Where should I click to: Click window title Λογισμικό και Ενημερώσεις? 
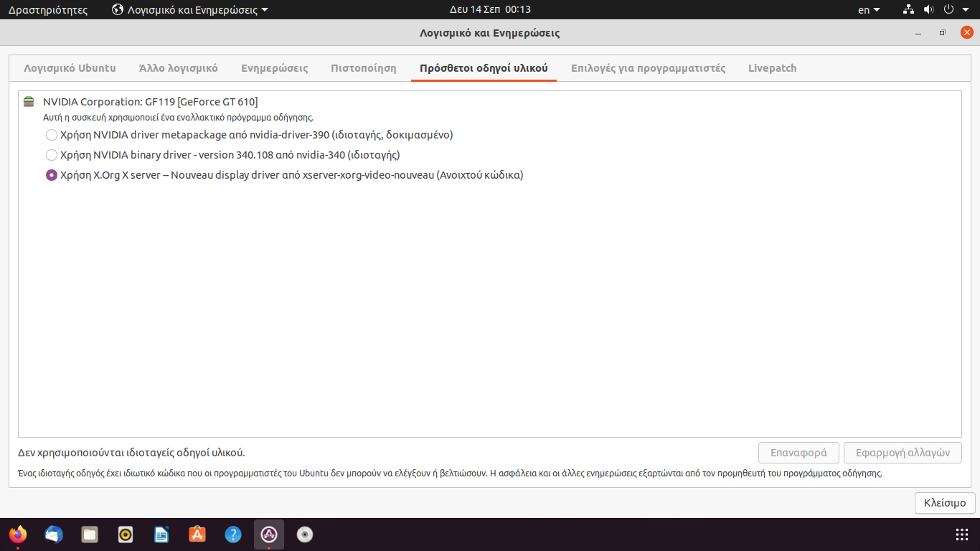click(x=490, y=33)
